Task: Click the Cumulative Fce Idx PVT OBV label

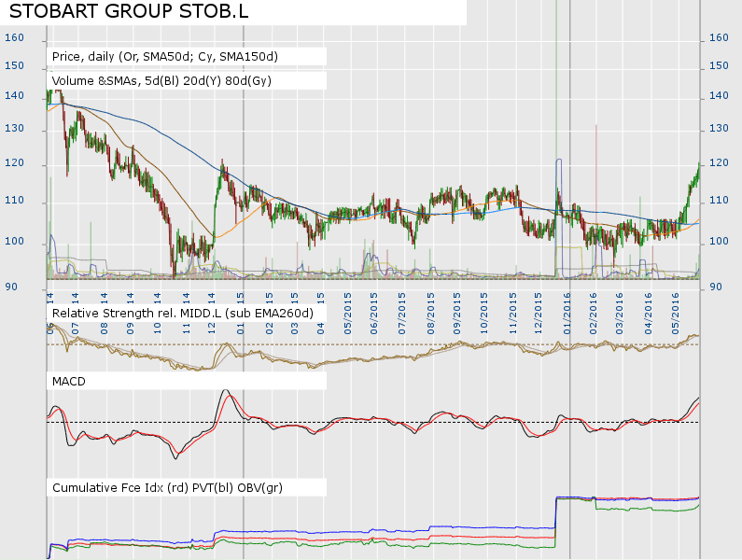Action: click(167, 487)
